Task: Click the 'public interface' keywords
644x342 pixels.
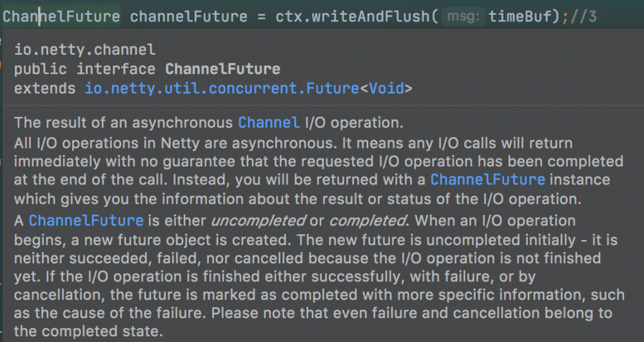Action: (x=84, y=69)
